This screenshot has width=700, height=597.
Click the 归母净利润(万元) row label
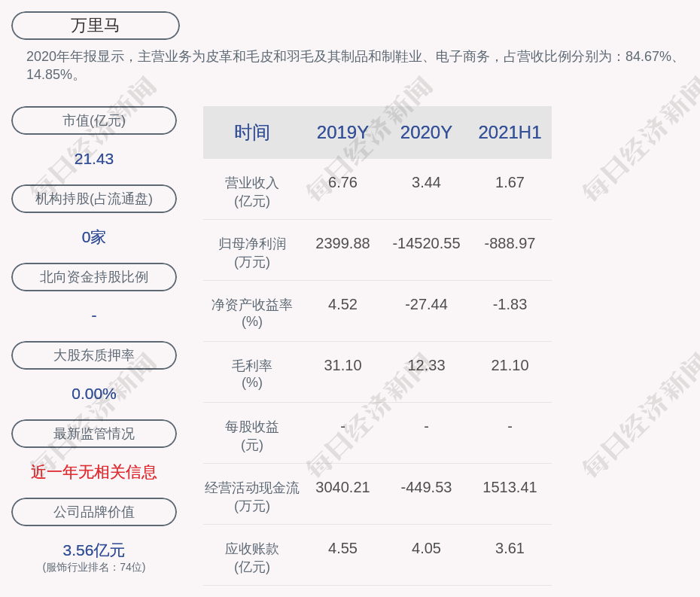(x=252, y=253)
